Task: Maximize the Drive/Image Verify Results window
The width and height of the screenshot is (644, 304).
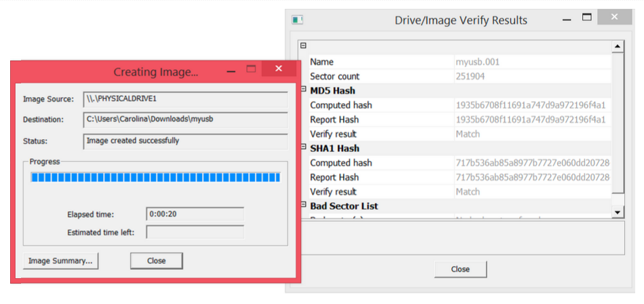Action: 587,18
